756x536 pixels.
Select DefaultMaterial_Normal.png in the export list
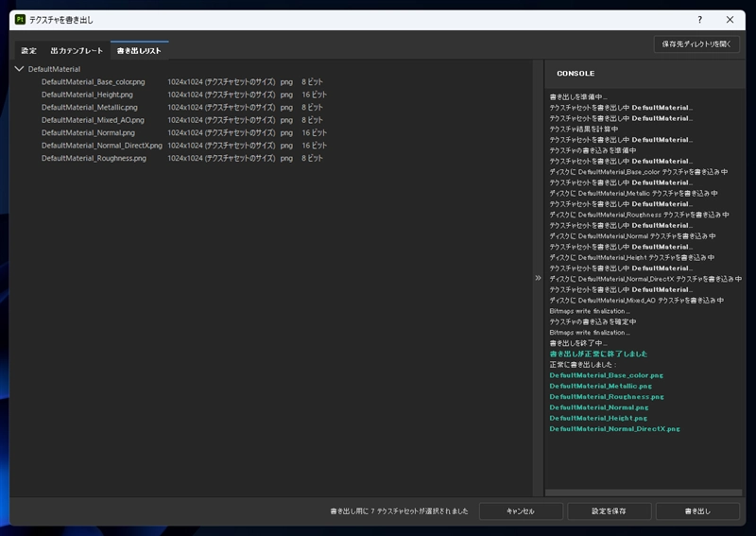click(88, 132)
